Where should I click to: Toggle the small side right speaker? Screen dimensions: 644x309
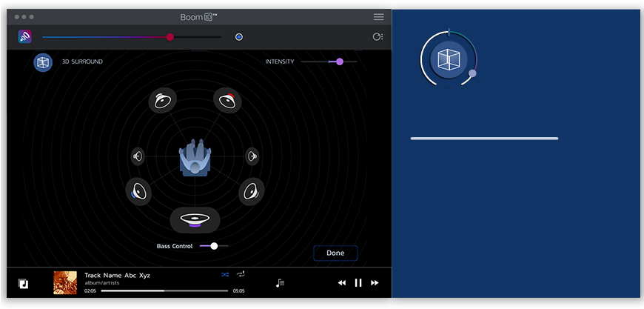tap(252, 156)
